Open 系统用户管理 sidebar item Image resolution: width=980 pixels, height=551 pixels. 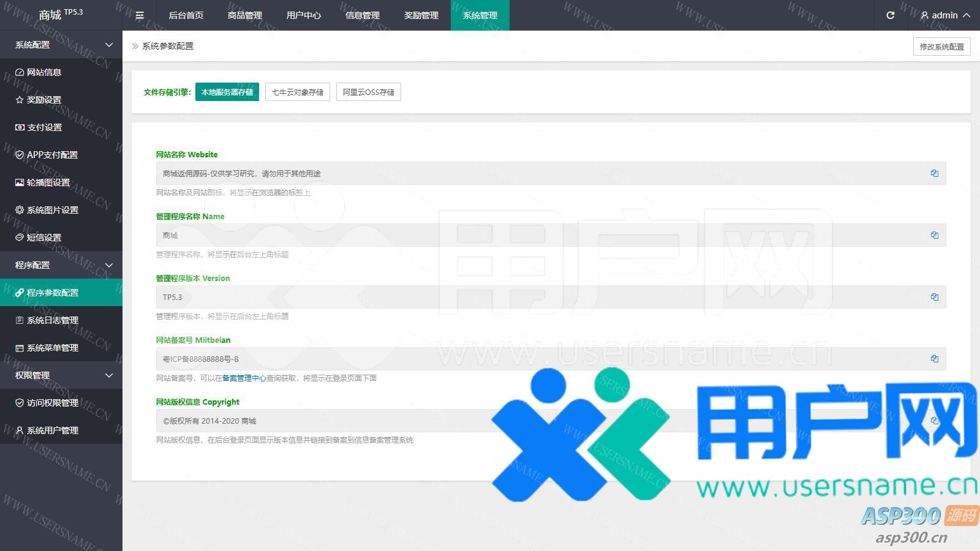pyautogui.click(x=61, y=430)
